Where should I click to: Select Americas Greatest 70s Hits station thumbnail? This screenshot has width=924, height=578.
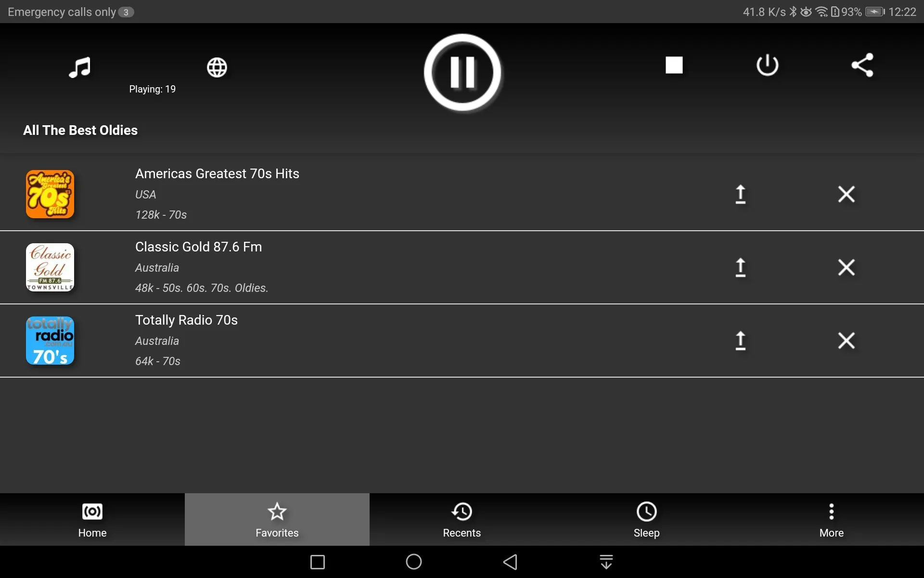[50, 194]
